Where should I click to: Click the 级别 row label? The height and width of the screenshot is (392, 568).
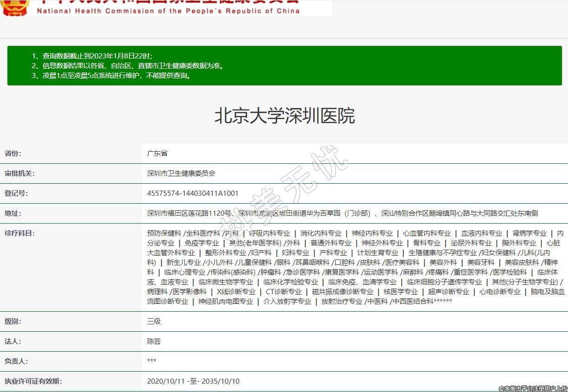(13, 321)
